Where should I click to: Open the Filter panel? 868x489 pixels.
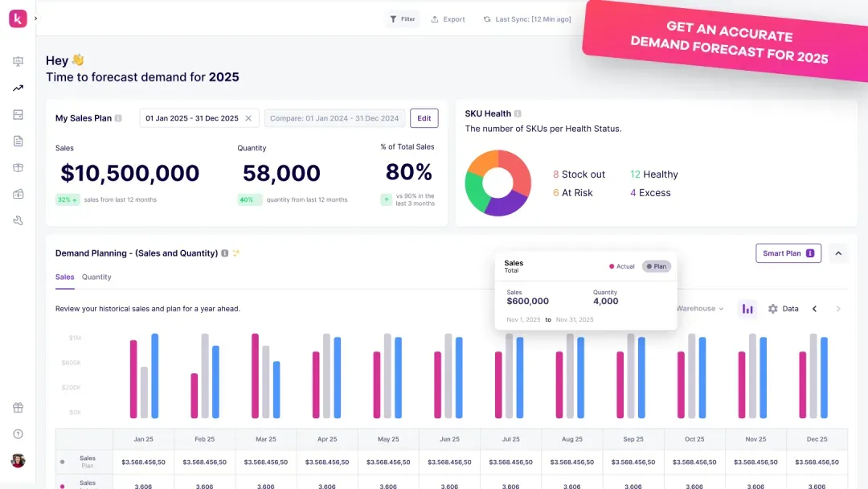[x=402, y=18]
